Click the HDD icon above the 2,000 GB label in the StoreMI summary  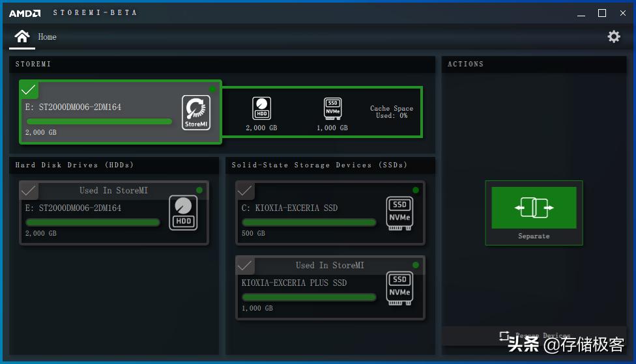pos(261,108)
